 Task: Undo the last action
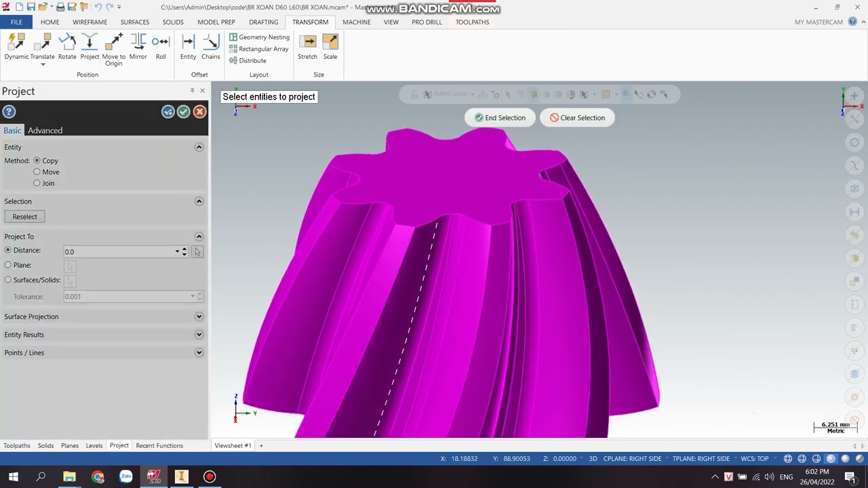point(98,7)
